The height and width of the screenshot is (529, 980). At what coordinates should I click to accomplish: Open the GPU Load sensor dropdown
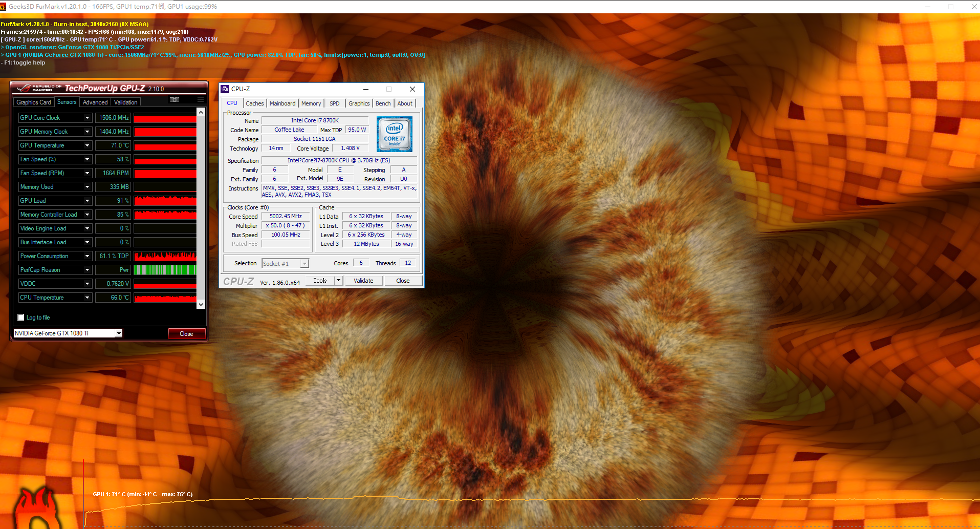[x=87, y=201]
